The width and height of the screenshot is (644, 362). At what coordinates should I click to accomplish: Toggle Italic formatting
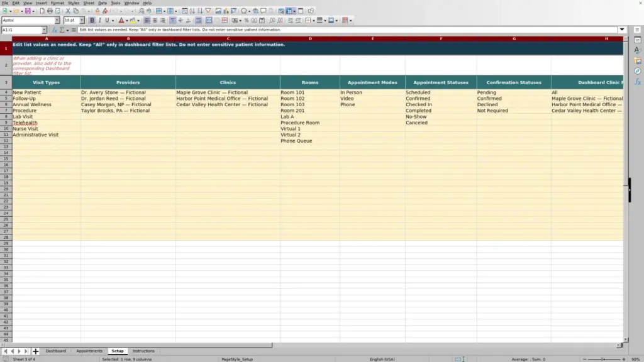(x=99, y=21)
